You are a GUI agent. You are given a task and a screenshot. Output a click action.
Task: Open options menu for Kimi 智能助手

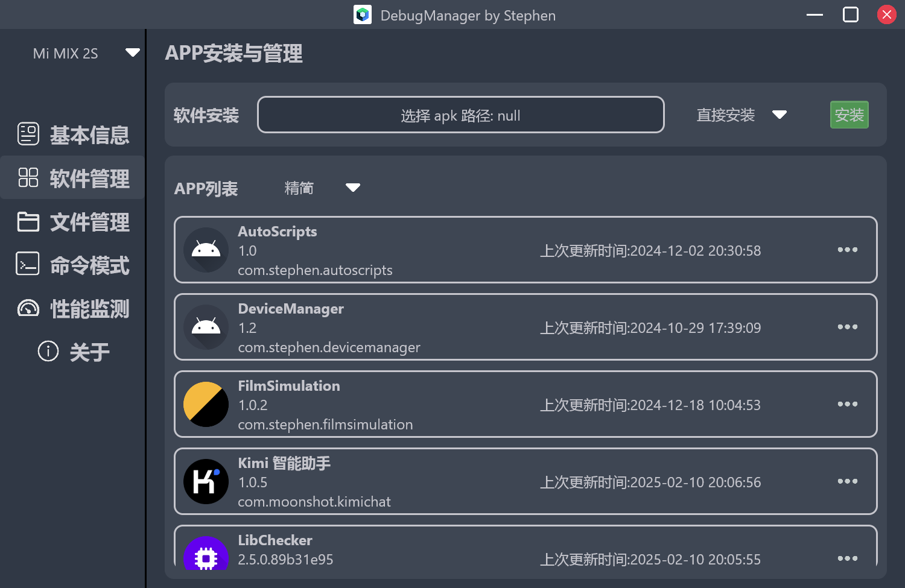(x=847, y=481)
